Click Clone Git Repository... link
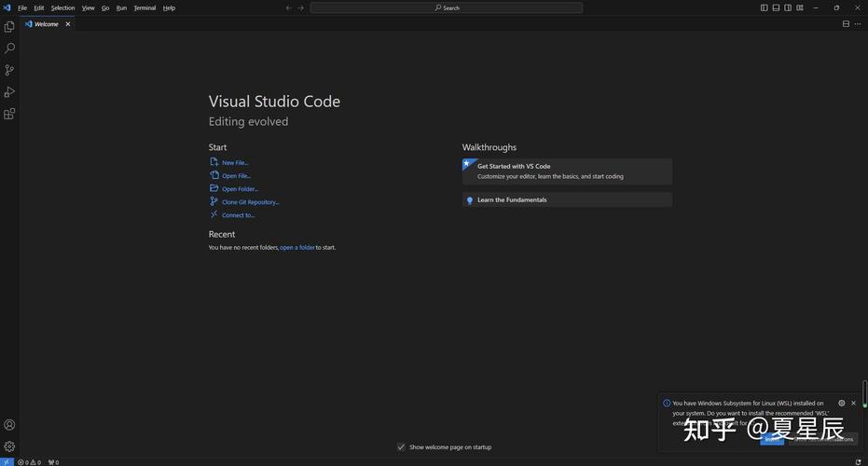868x466 pixels. point(244,202)
